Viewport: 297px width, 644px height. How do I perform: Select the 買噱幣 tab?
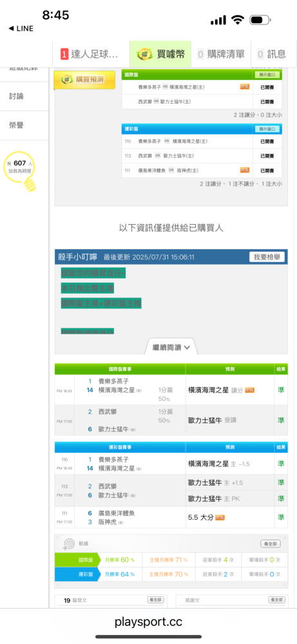point(160,54)
